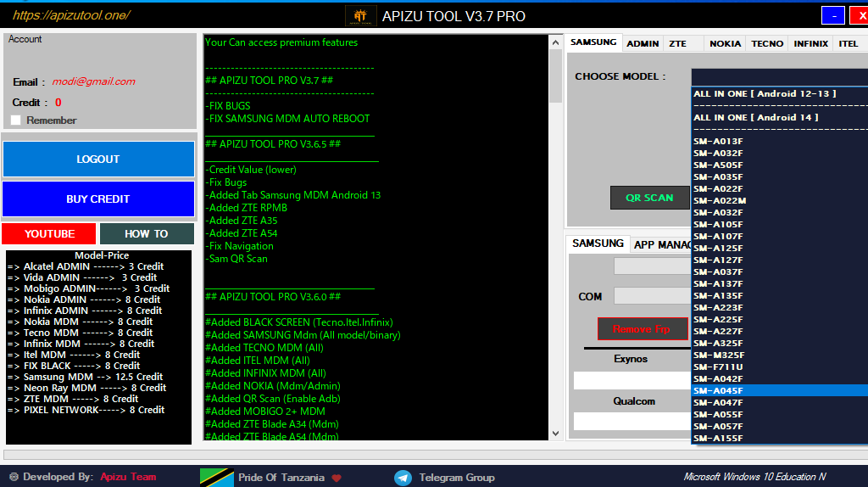This screenshot has height=487, width=868.
Task: Click the Tanzania flag icon
Action: (x=216, y=478)
